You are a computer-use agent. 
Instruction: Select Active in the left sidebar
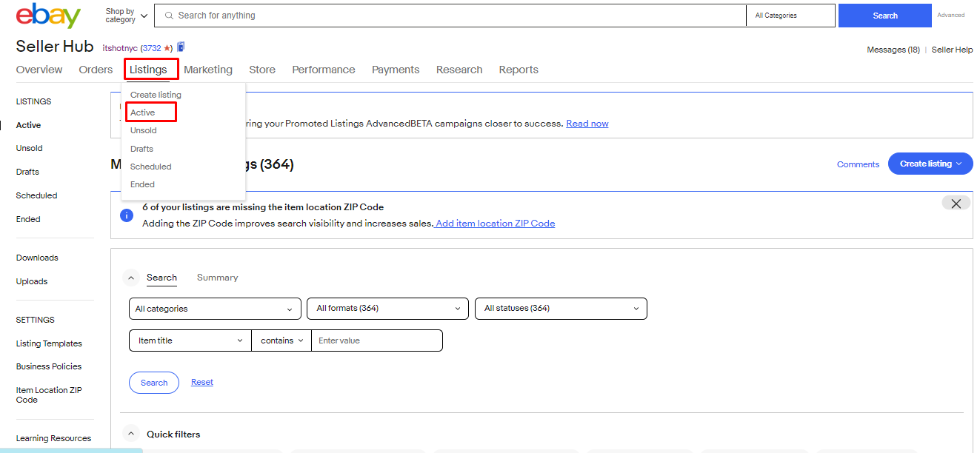coord(29,125)
